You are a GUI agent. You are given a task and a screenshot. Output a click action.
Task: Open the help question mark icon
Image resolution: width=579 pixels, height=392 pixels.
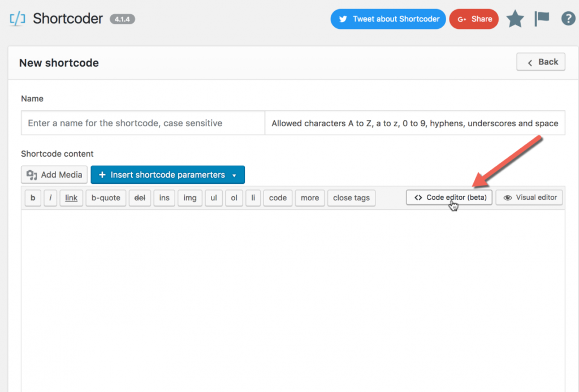[x=568, y=18]
